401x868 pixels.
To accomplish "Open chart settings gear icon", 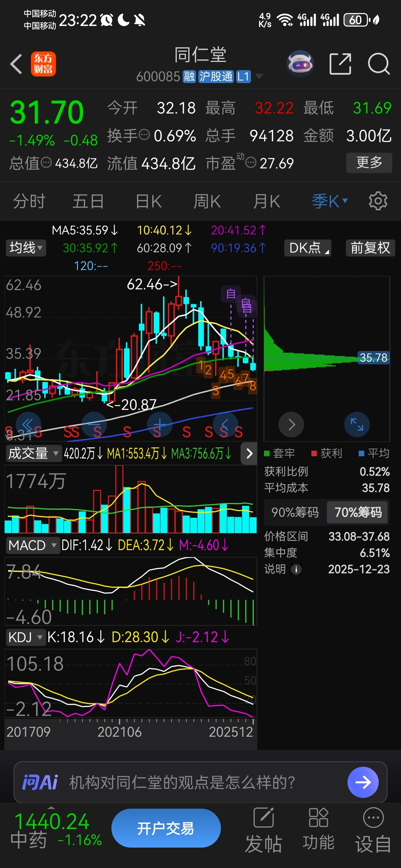I will [x=378, y=201].
